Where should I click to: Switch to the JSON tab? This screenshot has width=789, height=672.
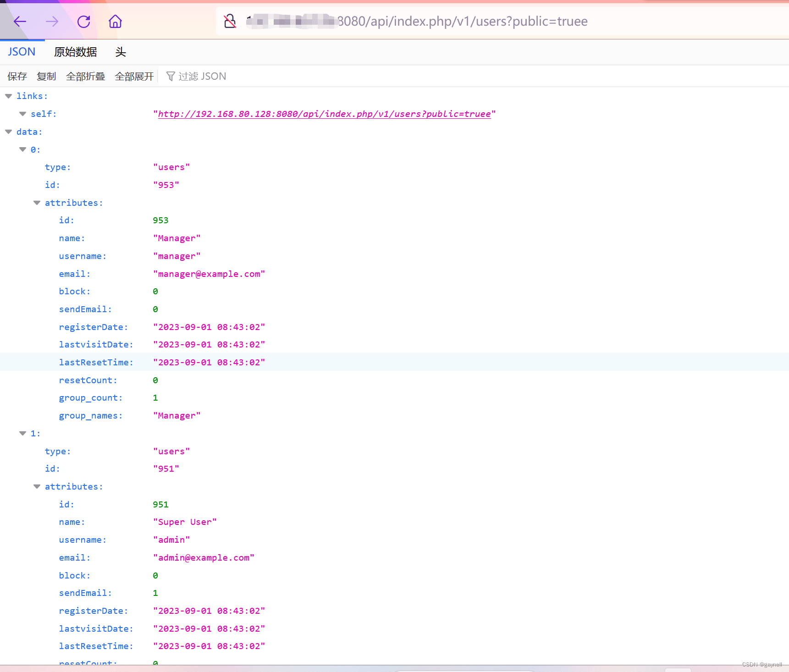(x=22, y=52)
